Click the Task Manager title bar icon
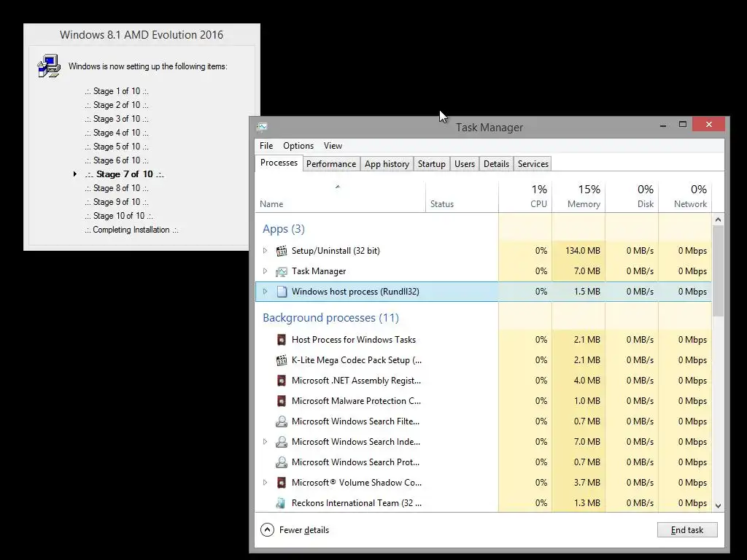The image size is (747, 560). (262, 127)
